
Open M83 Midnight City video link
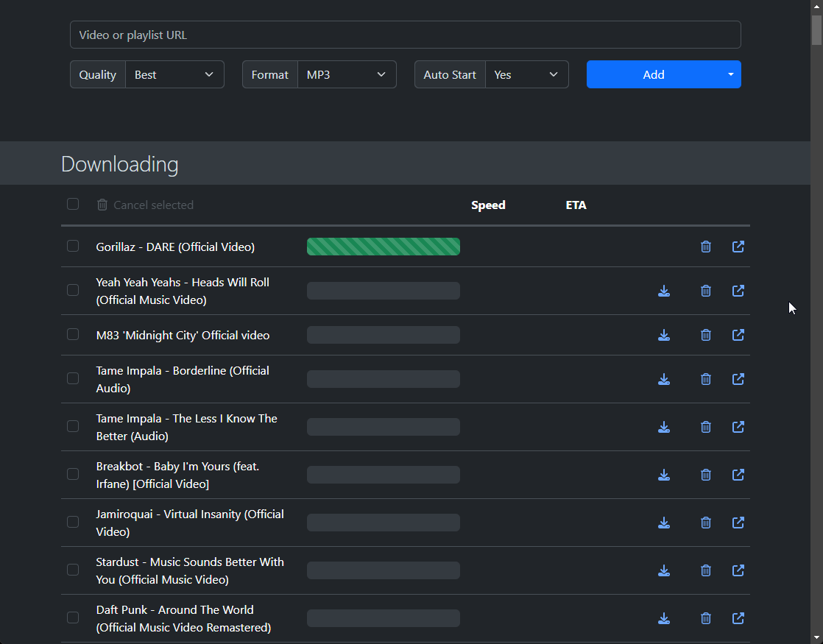(x=738, y=335)
